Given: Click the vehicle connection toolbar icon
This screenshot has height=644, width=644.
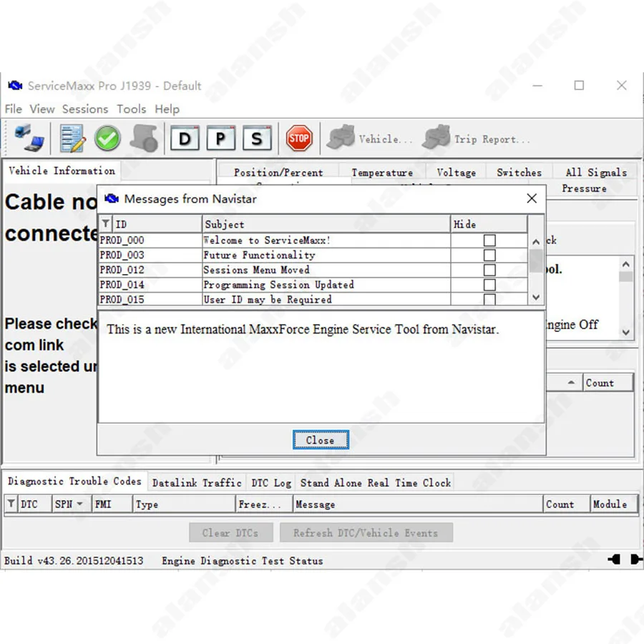Looking at the screenshot, I should [29, 138].
